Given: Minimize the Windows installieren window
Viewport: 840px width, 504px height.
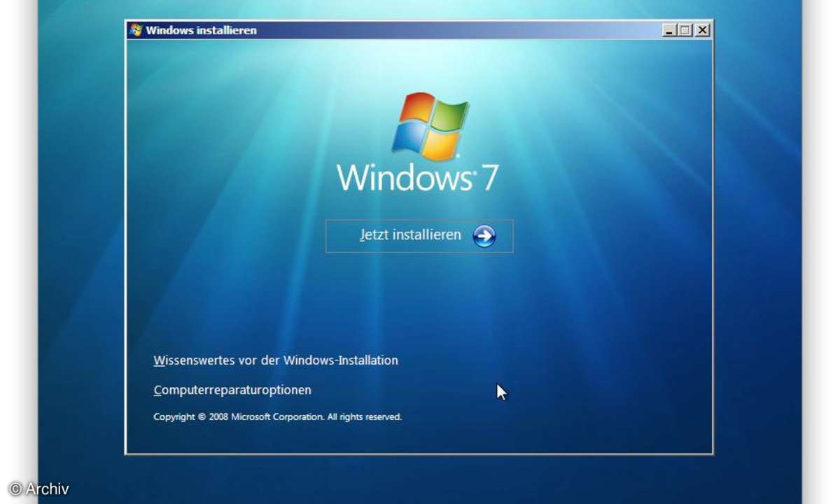Looking at the screenshot, I should click(669, 30).
